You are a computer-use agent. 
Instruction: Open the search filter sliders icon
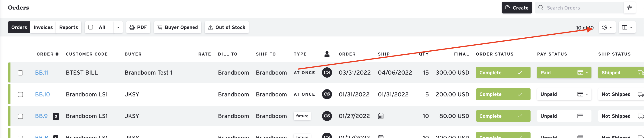coord(630,8)
